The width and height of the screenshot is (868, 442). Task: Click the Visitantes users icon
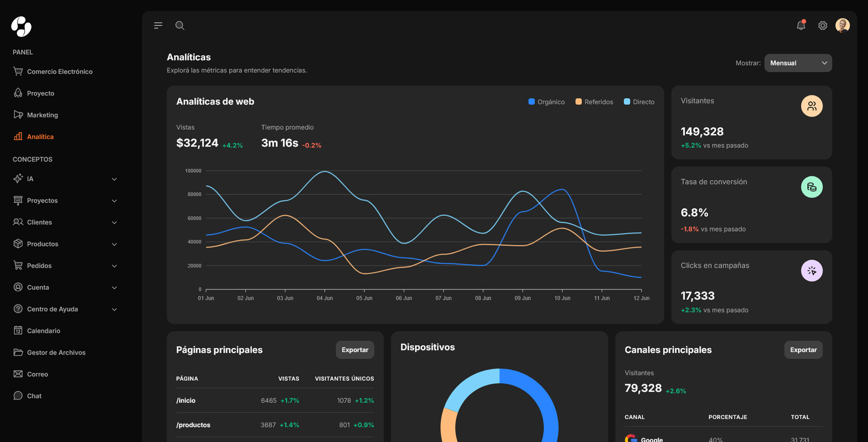(x=812, y=106)
